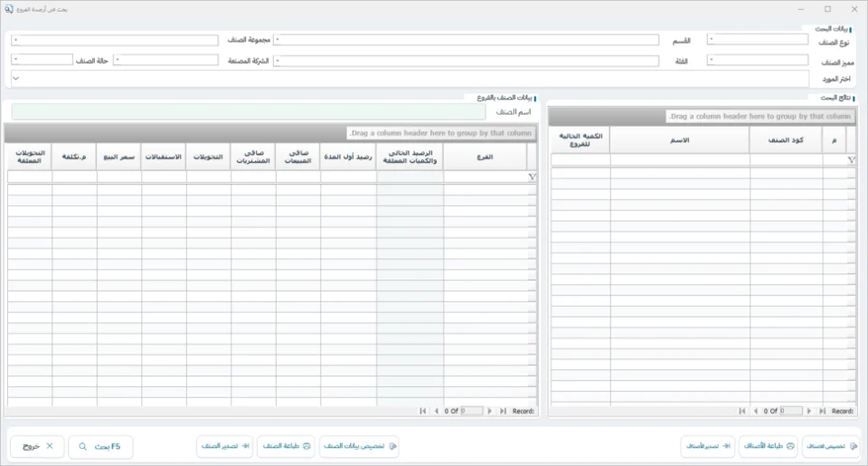Go to next record in search results grid
Viewport: 868px width, 466px height.
[808, 411]
